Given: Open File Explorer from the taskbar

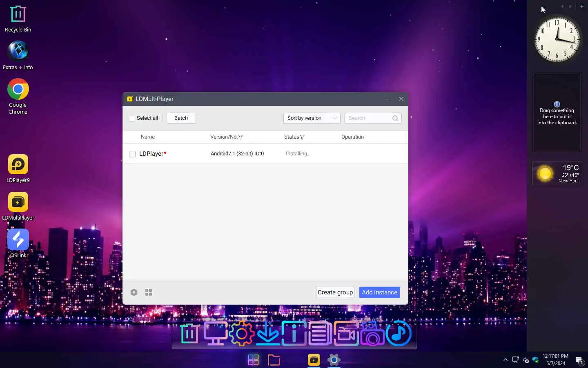Looking at the screenshot, I should click(274, 360).
